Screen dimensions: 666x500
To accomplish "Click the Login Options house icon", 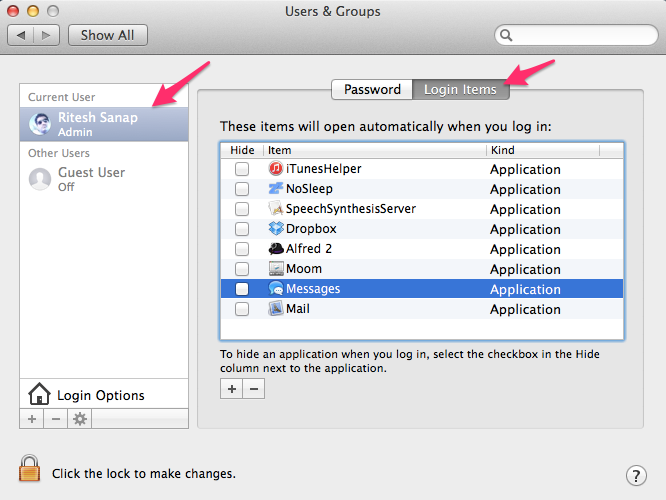I will 39,394.
